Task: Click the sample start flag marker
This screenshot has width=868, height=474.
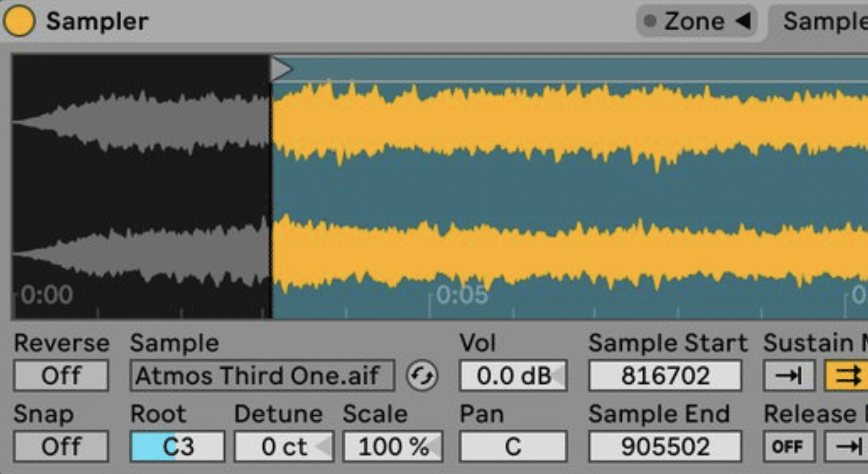Action: click(281, 69)
